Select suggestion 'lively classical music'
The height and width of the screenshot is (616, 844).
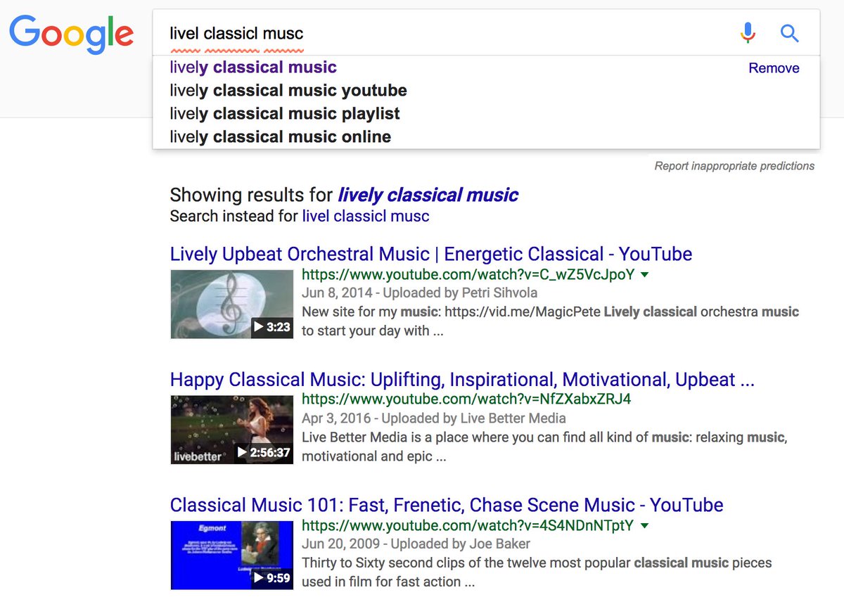tap(253, 68)
